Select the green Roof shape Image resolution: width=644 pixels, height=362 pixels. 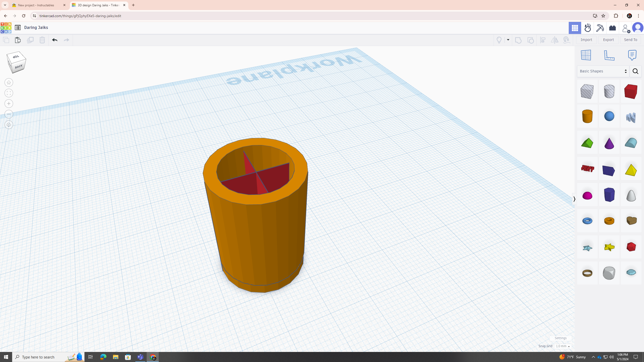coord(587,143)
